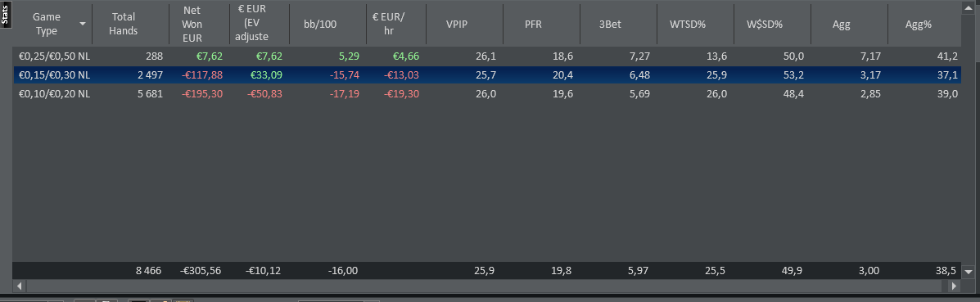Open the Game Type column sort dropdown arrow
Image resolution: width=980 pixels, height=302 pixels.
click(x=83, y=24)
